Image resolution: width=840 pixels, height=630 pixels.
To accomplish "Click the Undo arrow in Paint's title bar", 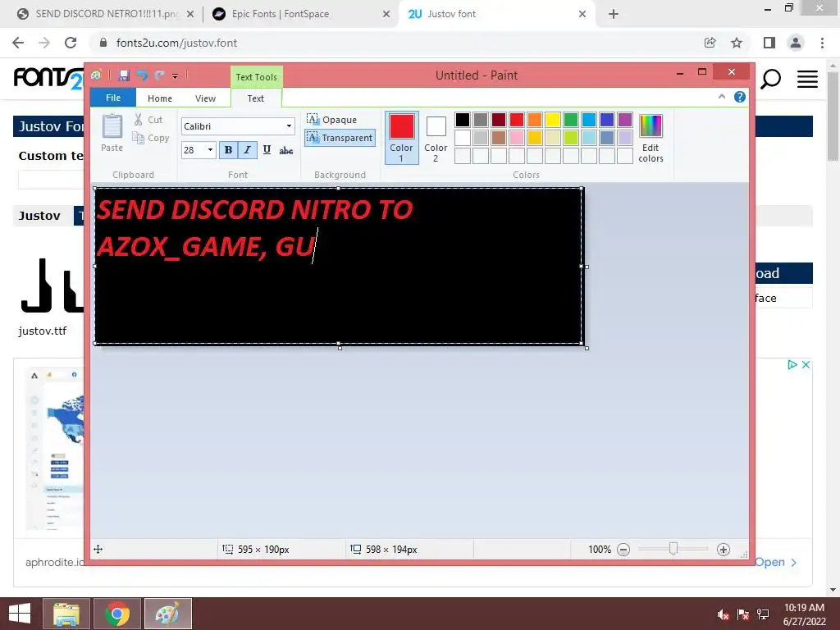I will pos(142,75).
